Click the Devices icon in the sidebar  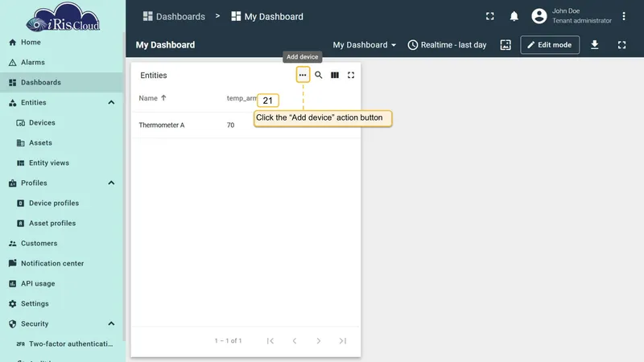coord(21,123)
